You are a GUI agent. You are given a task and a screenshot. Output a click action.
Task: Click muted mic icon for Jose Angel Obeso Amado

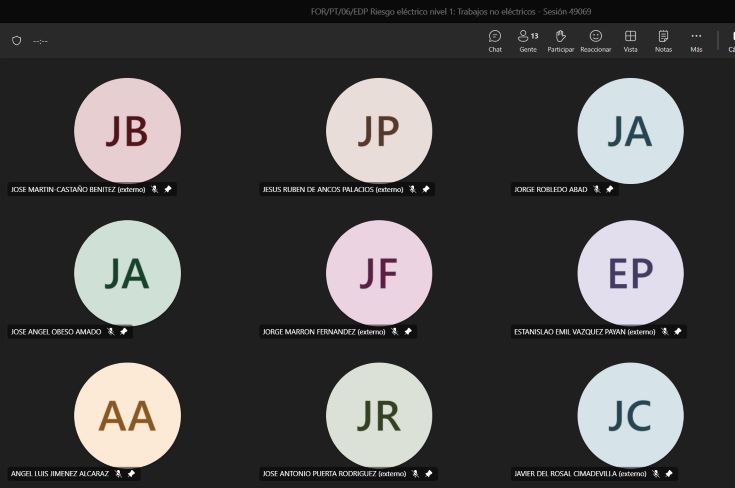pos(111,331)
